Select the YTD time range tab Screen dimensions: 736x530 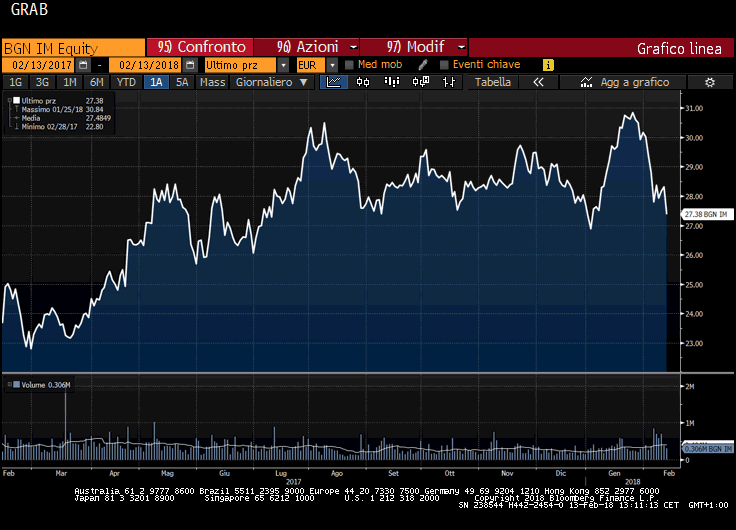coord(126,82)
